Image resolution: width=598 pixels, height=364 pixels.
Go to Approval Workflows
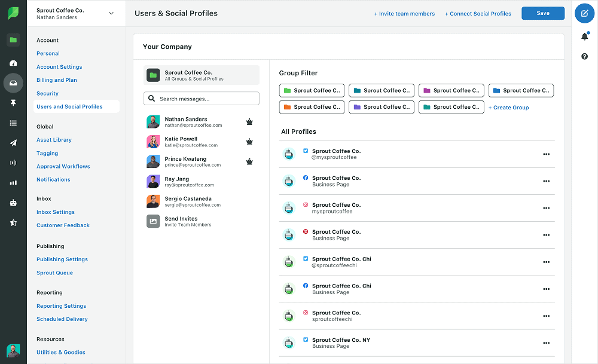pyautogui.click(x=63, y=167)
